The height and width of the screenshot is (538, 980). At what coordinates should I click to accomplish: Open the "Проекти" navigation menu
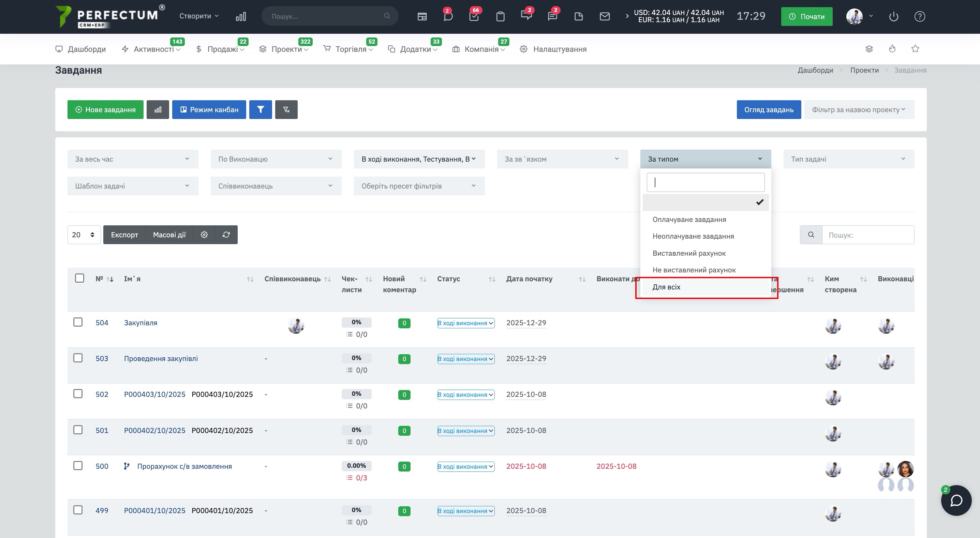click(287, 49)
